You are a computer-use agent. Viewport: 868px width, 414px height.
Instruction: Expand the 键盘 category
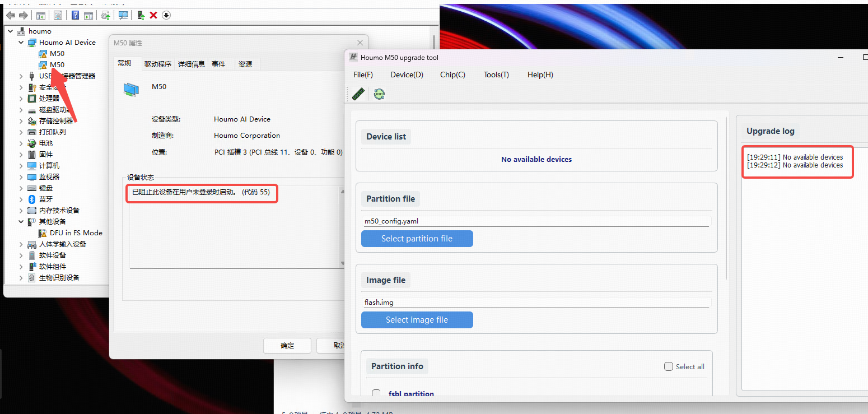(21, 188)
